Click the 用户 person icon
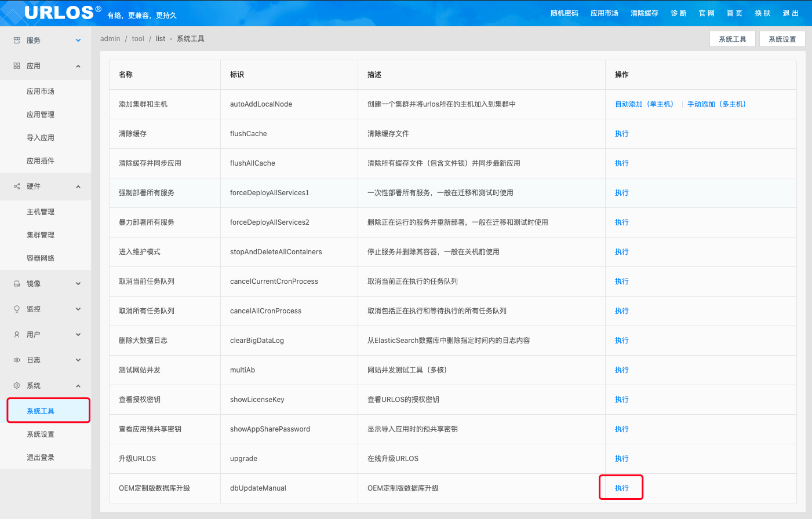Screen dimensions: 812x519 pyautogui.click(x=17, y=335)
